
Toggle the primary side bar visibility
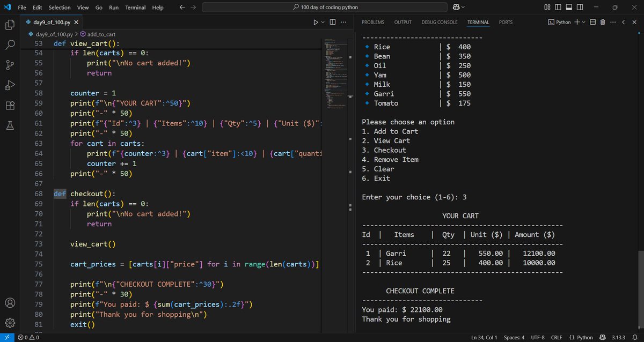tap(558, 8)
